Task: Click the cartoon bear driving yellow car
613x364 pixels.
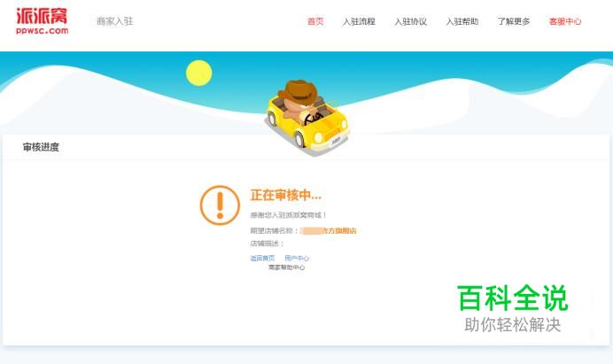Action: (x=307, y=116)
